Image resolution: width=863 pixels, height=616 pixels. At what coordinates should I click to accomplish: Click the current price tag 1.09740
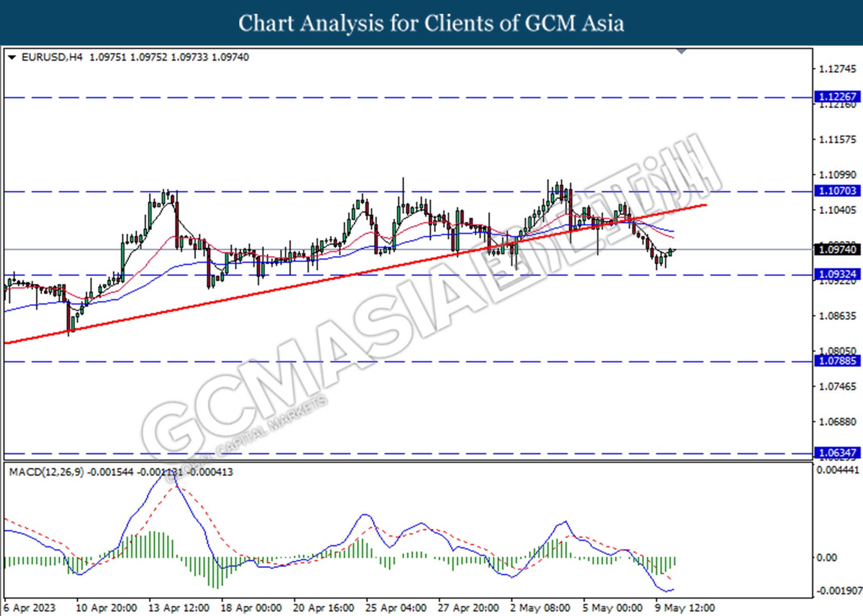click(837, 249)
